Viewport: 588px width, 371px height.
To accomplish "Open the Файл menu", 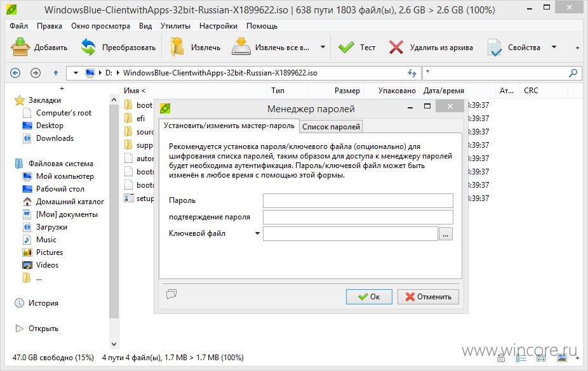I will click(x=18, y=26).
